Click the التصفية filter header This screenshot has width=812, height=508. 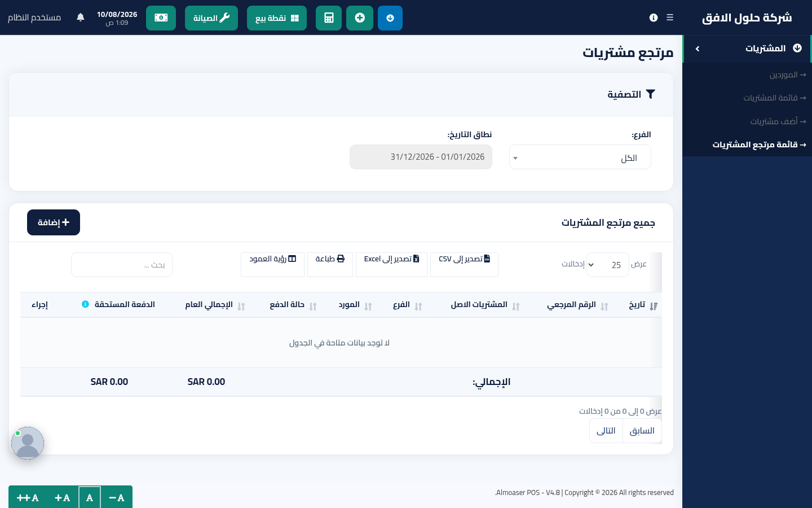(x=631, y=94)
